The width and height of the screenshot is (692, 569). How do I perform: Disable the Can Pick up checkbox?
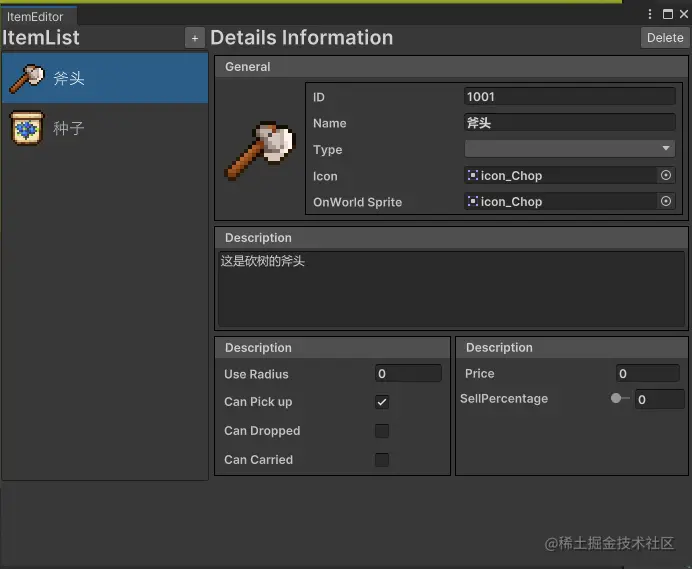coord(382,402)
